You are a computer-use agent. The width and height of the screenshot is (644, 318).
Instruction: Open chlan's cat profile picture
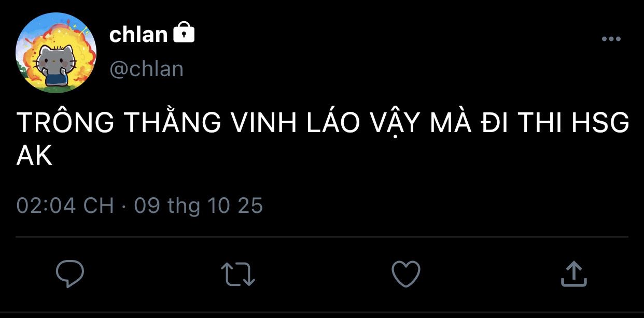coord(56,53)
